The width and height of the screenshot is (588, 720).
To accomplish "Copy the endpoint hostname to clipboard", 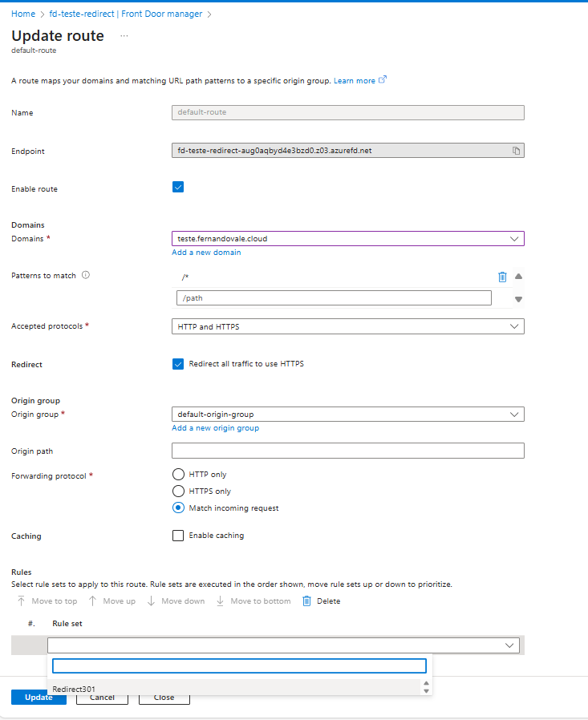I will click(x=516, y=151).
